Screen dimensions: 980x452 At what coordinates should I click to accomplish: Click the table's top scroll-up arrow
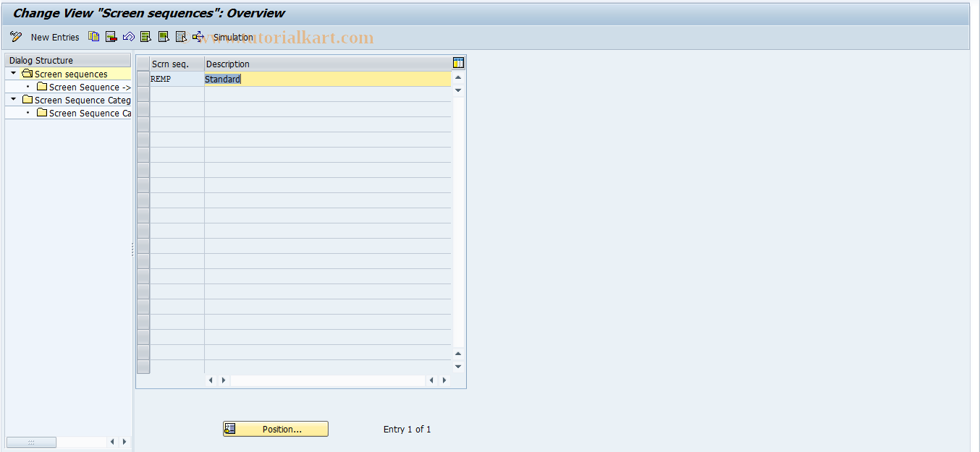pyautogui.click(x=458, y=77)
